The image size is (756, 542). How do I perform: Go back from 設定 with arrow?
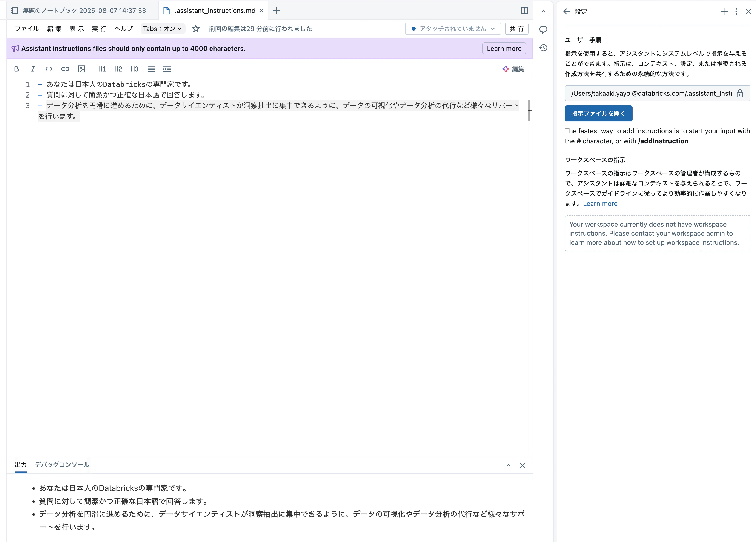click(x=567, y=12)
